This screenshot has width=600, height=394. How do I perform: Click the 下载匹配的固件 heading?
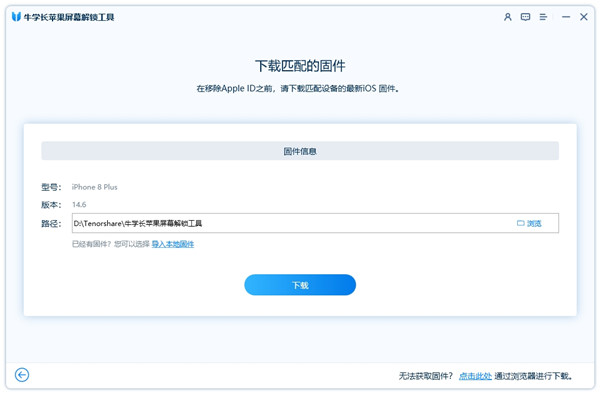[300, 66]
